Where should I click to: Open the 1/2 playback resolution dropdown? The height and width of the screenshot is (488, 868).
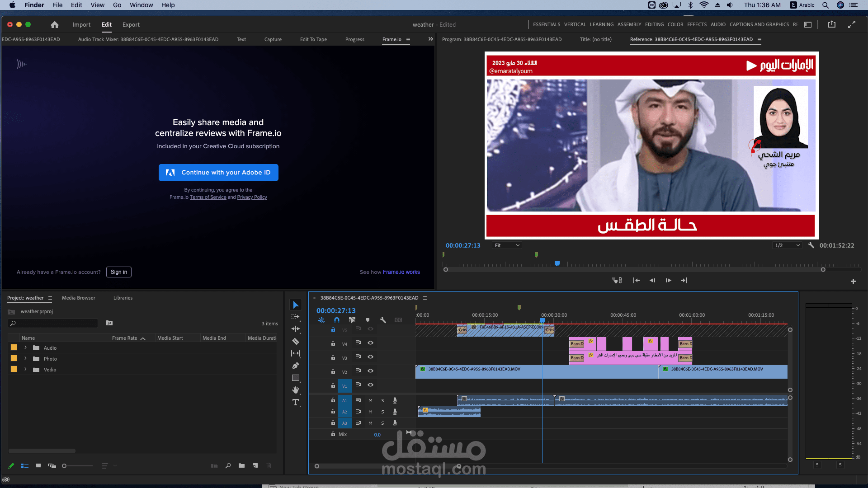[787, 245]
